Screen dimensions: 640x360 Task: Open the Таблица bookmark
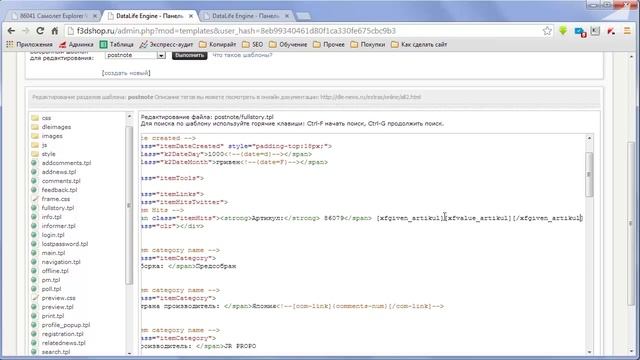click(x=117, y=44)
